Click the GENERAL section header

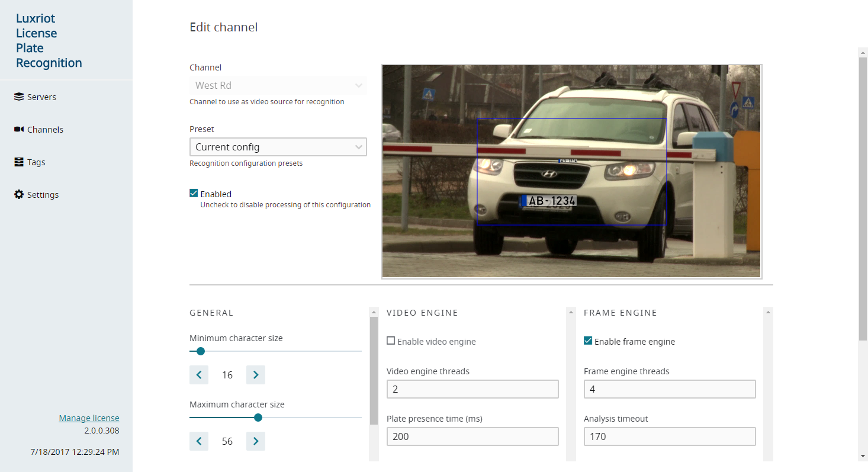coord(211,313)
